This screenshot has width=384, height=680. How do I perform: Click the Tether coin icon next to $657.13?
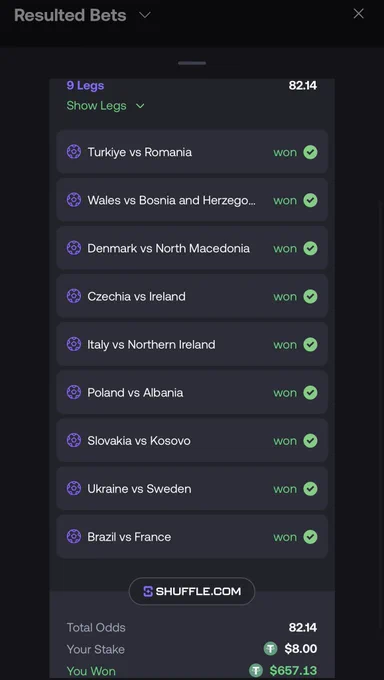pyautogui.click(x=256, y=670)
